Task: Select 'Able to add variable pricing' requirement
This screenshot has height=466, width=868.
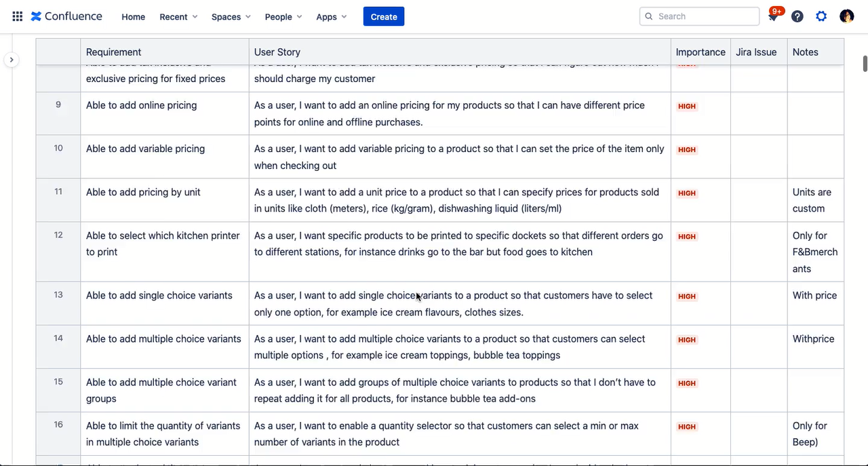Action: pyautogui.click(x=145, y=149)
